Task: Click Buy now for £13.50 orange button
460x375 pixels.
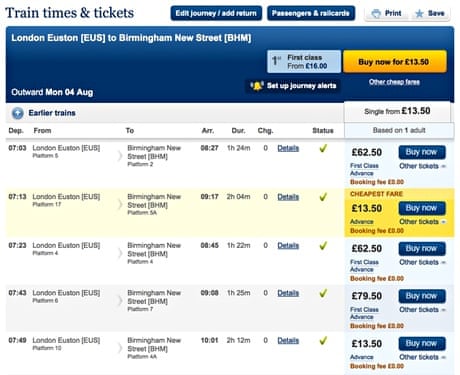Action: coord(395,62)
